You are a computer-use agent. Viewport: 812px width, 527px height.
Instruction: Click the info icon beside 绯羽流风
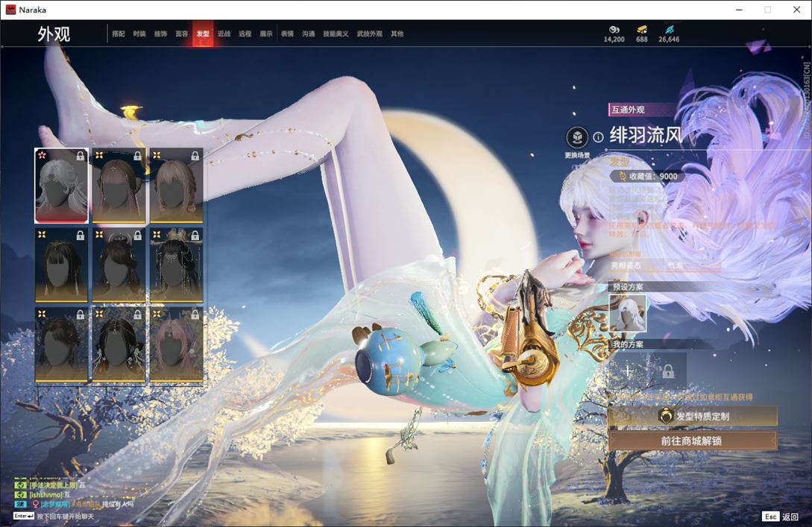click(598, 138)
